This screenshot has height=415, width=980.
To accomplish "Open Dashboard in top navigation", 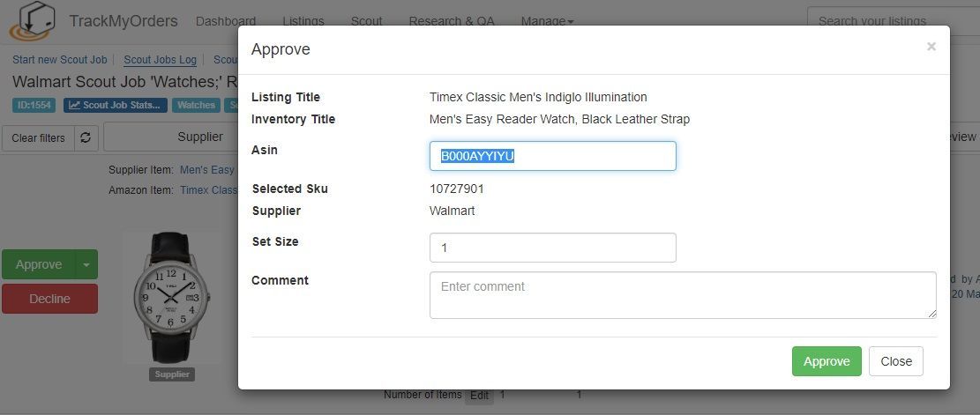I will click(x=226, y=21).
